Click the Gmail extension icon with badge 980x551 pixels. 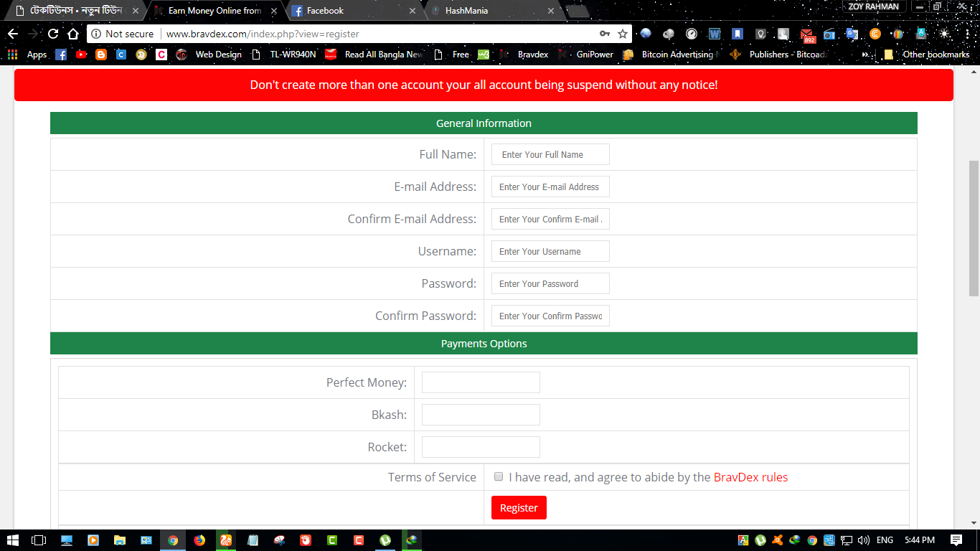807,34
